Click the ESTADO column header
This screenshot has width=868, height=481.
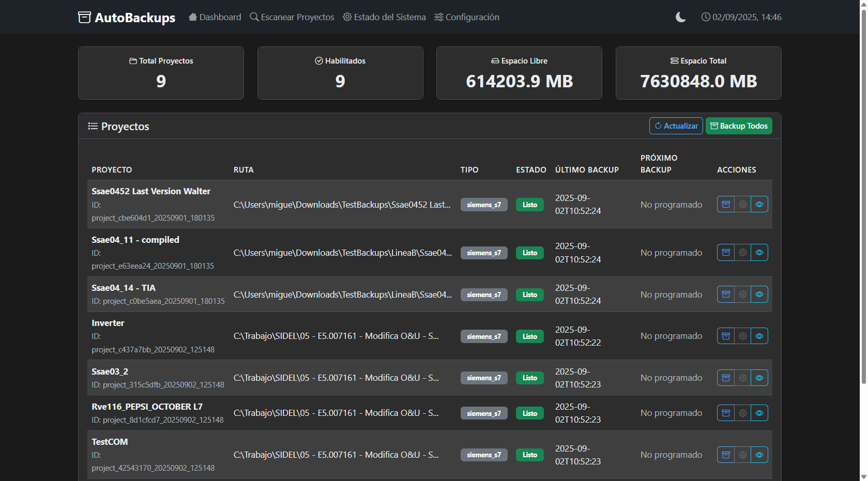(x=531, y=170)
